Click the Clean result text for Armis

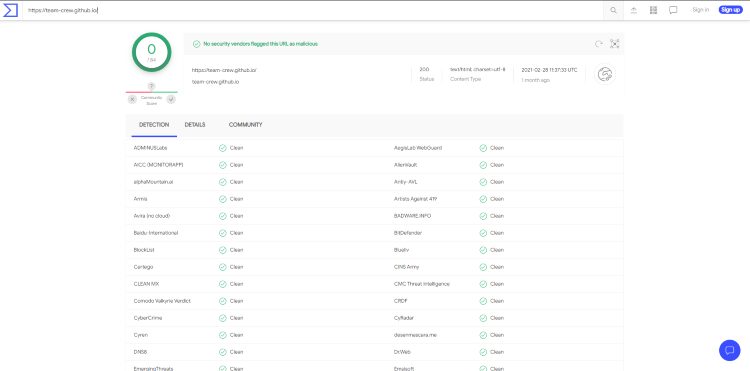pyautogui.click(x=236, y=199)
